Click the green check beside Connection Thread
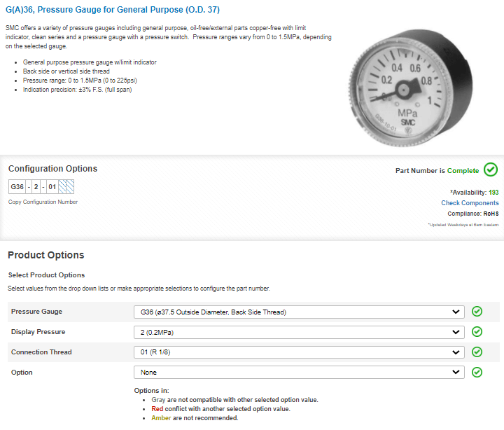Screen dimensions: 504x430 click(477, 352)
